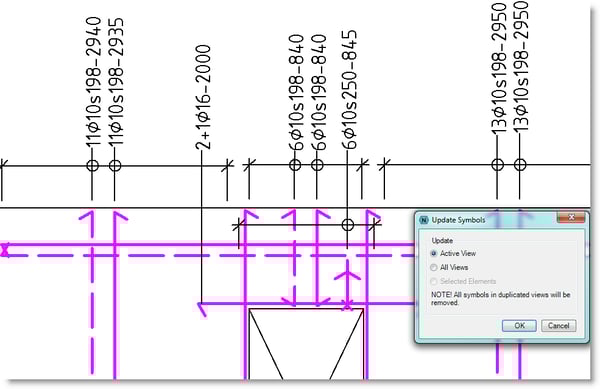Select the Selected Elements radio option

[x=434, y=282]
